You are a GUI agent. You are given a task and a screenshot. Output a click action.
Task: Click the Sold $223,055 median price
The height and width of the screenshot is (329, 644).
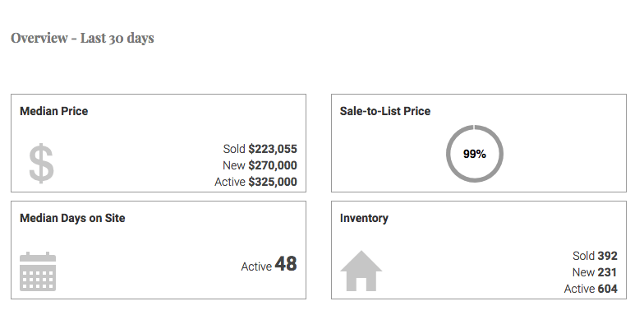point(260,149)
